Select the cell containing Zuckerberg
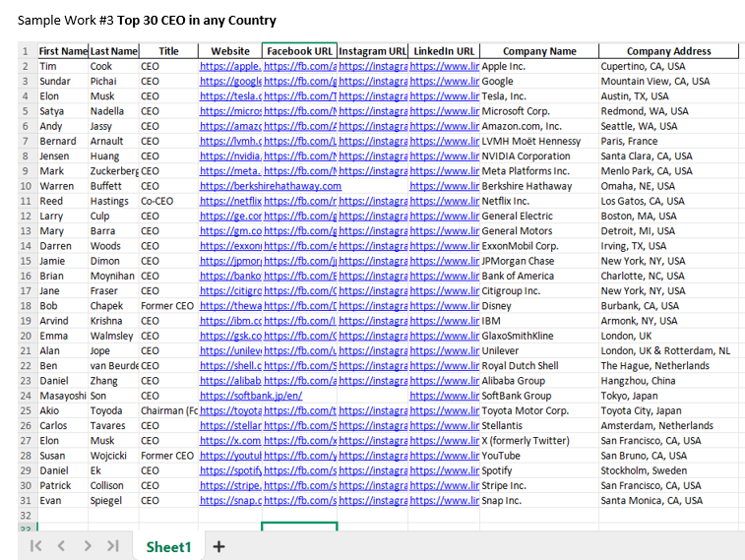Image resolution: width=745 pixels, height=560 pixels. point(113,171)
